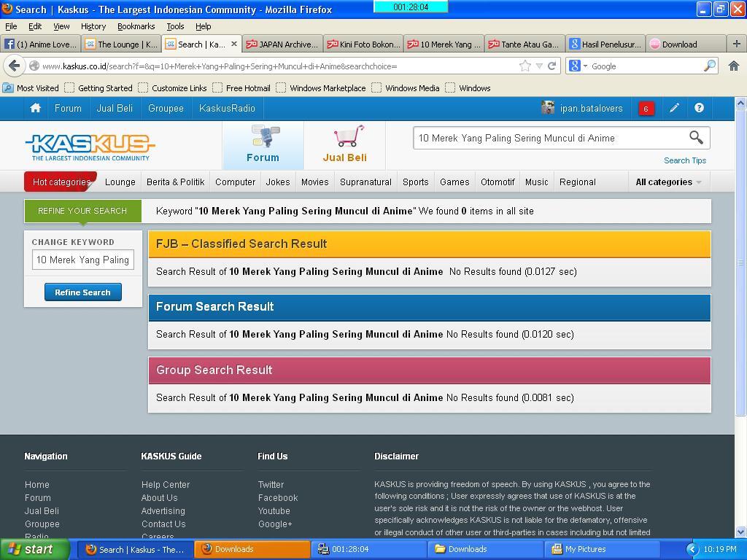Click the Change Keyword input field

click(83, 260)
